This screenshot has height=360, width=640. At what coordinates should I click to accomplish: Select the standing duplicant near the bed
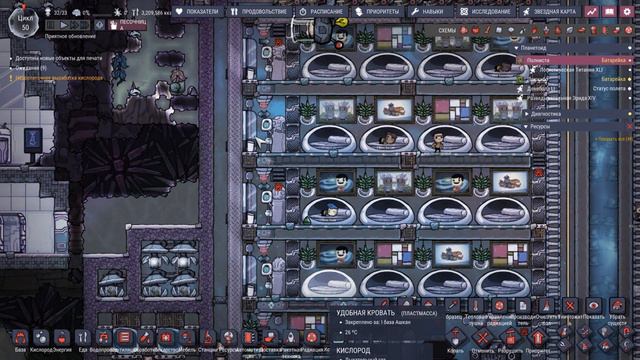438,142
